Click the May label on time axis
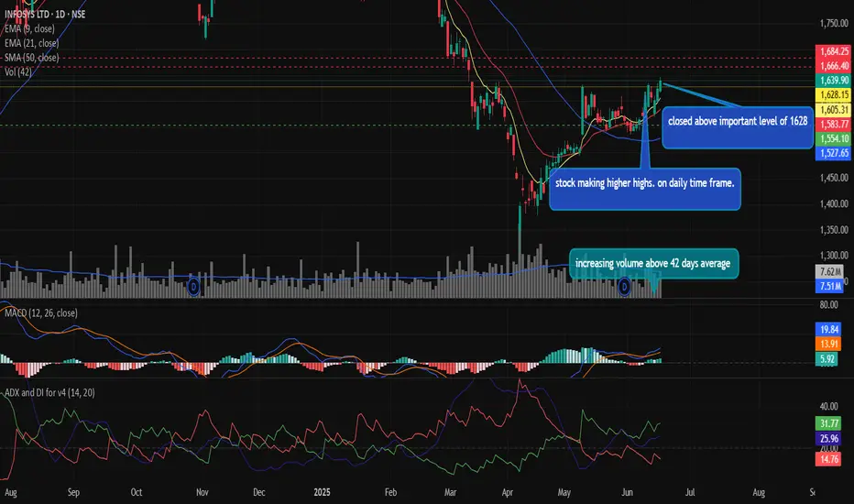Viewport: 854px width, 504px height. (x=564, y=492)
